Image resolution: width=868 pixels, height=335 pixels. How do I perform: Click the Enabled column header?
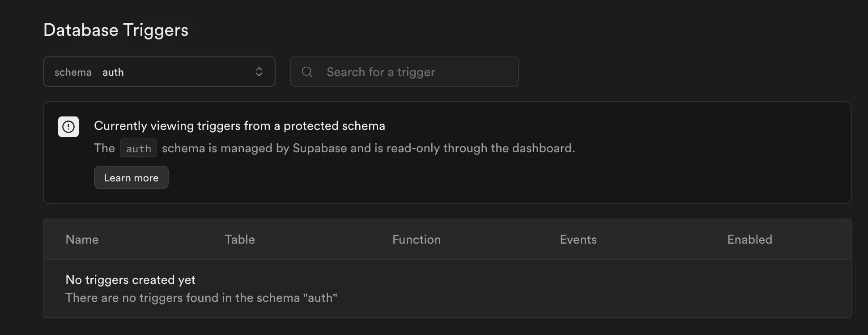pyautogui.click(x=750, y=239)
